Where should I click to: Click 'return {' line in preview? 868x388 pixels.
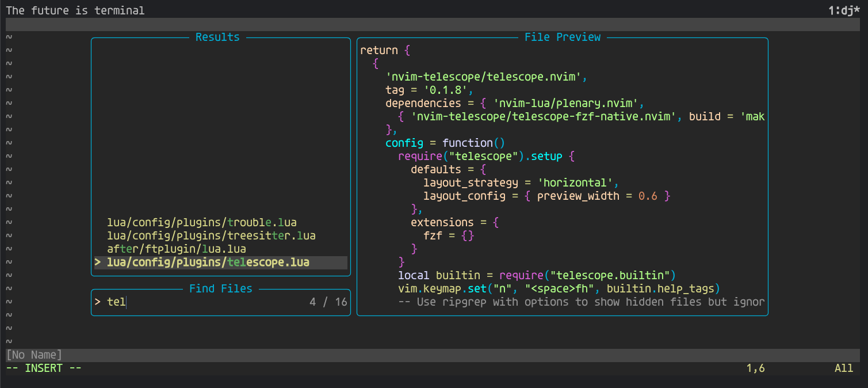385,50
